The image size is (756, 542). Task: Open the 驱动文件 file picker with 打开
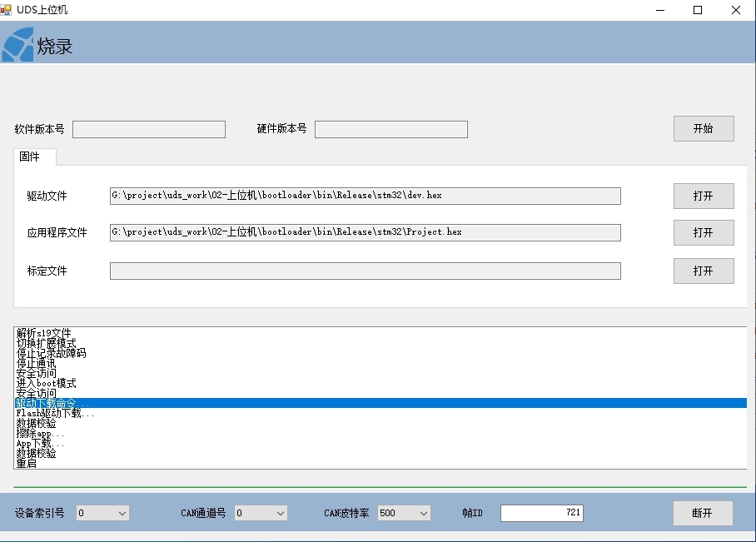click(x=704, y=196)
